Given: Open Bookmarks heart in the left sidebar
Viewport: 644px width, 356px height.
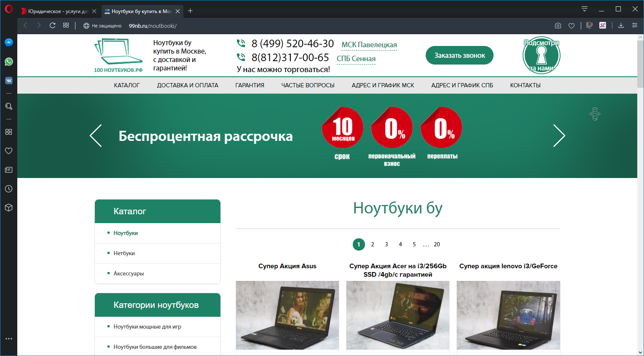Looking at the screenshot, I should [9, 151].
